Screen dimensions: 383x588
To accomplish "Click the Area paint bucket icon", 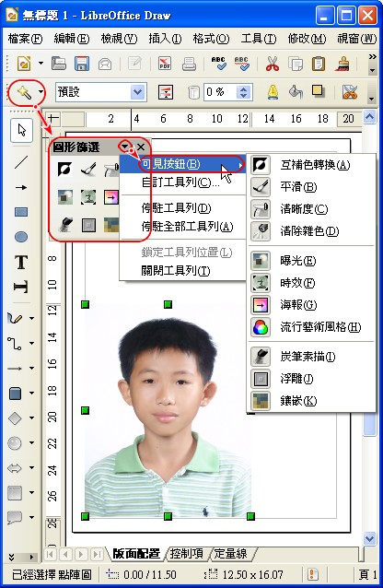I will pos(296,92).
